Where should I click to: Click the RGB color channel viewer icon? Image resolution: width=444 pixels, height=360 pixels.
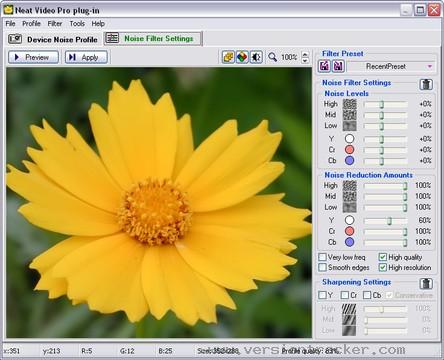point(242,57)
